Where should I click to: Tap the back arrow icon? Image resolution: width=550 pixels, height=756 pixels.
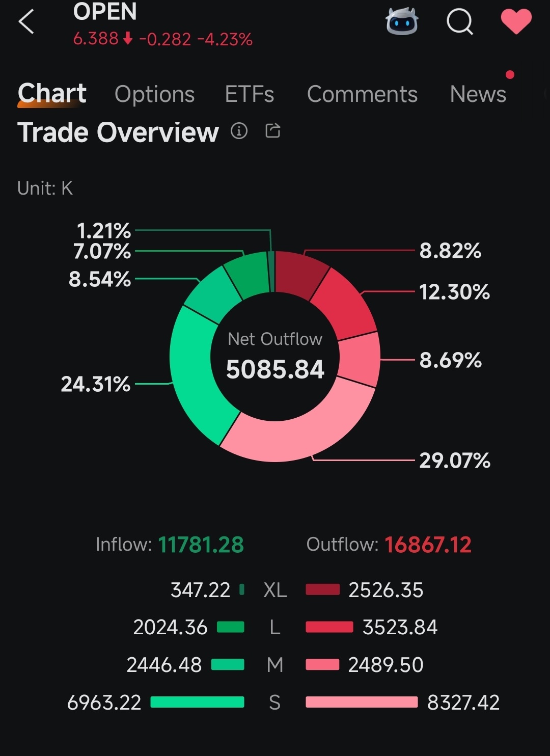point(26,22)
